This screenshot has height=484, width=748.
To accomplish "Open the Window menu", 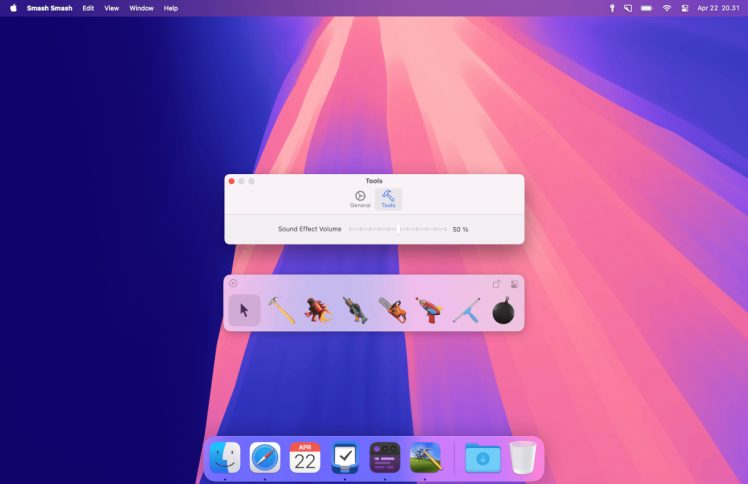I will (141, 8).
